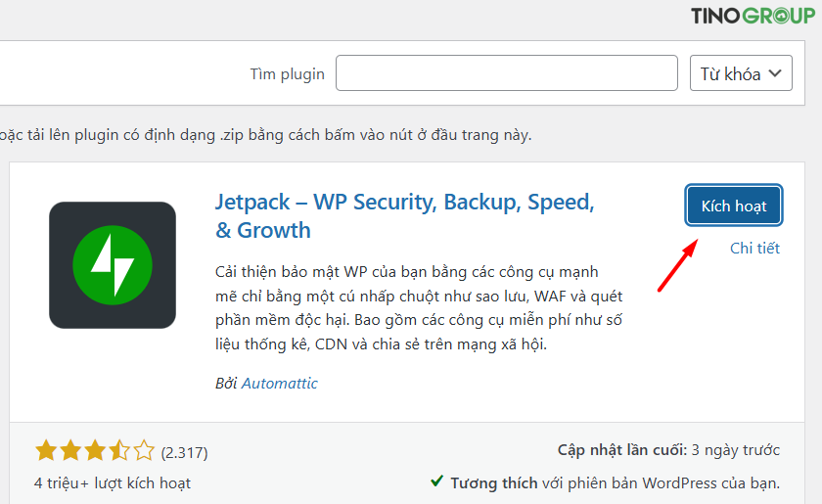Viewport: 822px width, 504px height.
Task: Click the (2.317) rating count
Action: 185,452
